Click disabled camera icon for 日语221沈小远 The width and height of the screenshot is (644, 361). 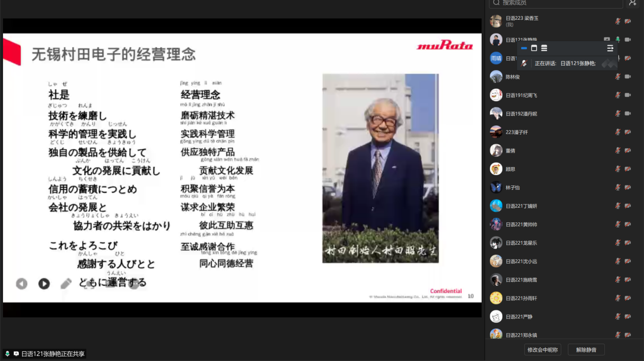pos(628,261)
